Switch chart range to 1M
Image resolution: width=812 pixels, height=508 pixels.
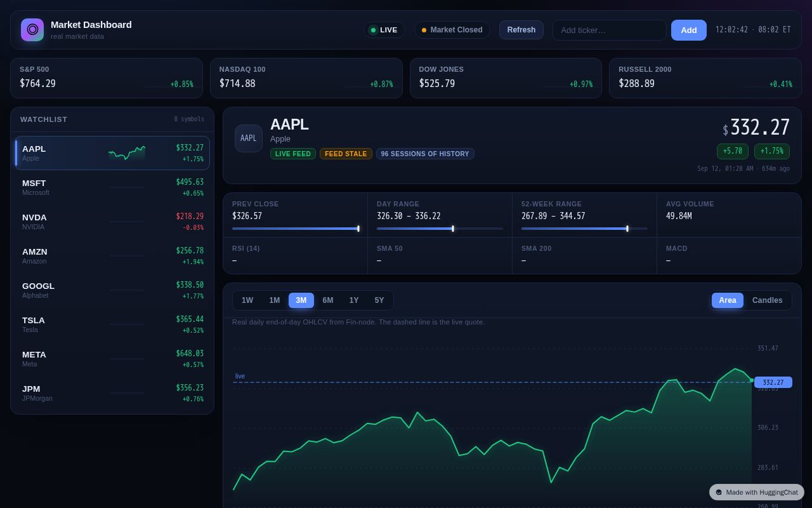pyautogui.click(x=275, y=300)
